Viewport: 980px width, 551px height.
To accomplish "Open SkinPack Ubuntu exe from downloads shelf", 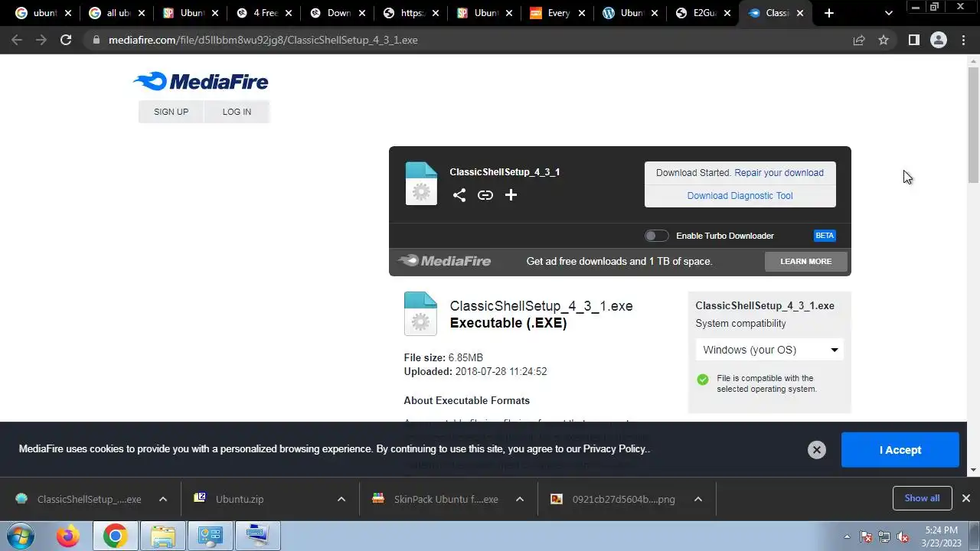I will (436, 499).
